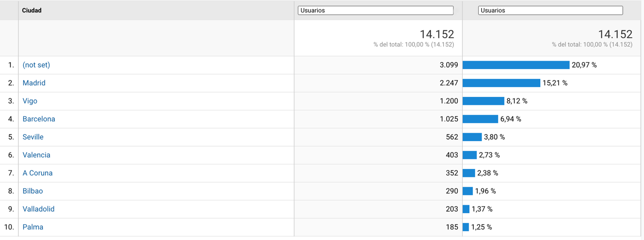Click Seville's user count value 562
The width and height of the screenshot is (644, 240).
click(452, 137)
